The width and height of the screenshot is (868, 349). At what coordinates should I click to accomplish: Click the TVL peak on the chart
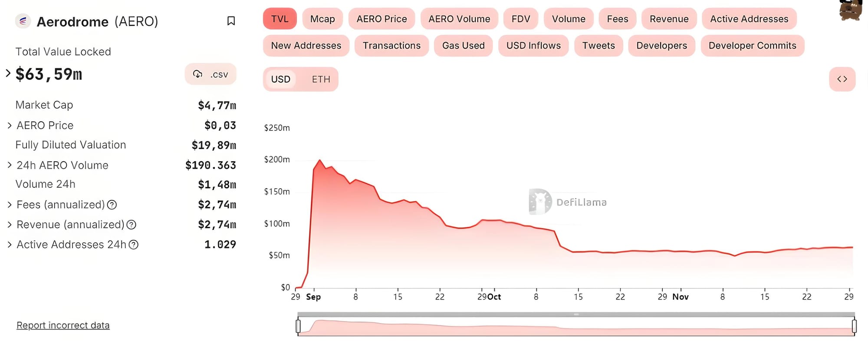pos(320,160)
